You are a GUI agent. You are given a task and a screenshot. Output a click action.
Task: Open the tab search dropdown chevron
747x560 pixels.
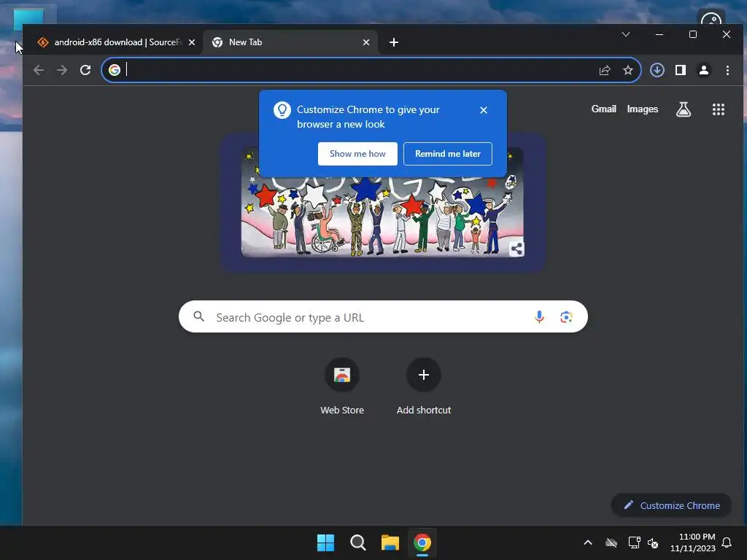coord(626,34)
